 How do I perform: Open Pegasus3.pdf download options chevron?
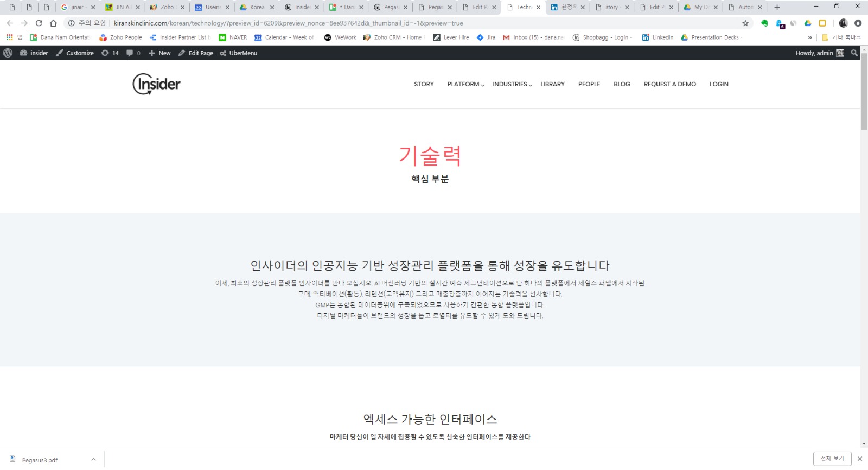click(x=93, y=460)
